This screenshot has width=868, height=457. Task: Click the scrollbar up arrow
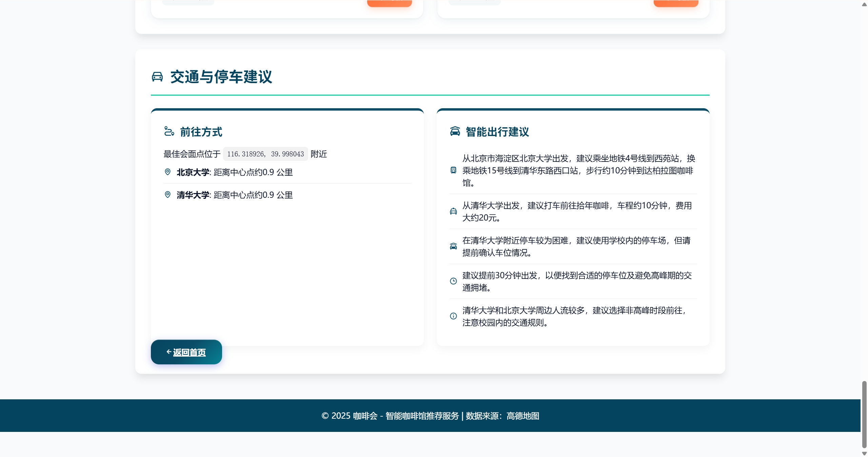pos(864,4)
